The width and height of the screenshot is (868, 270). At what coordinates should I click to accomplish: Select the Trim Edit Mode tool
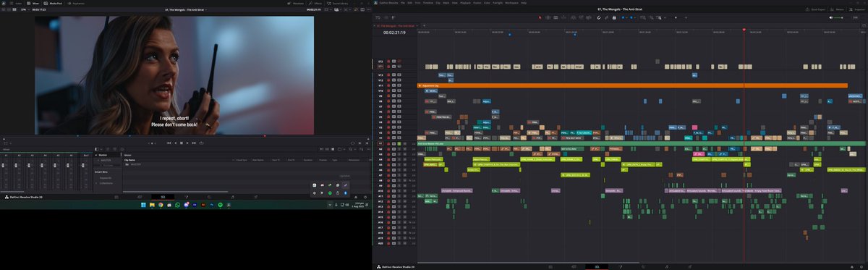point(548,17)
